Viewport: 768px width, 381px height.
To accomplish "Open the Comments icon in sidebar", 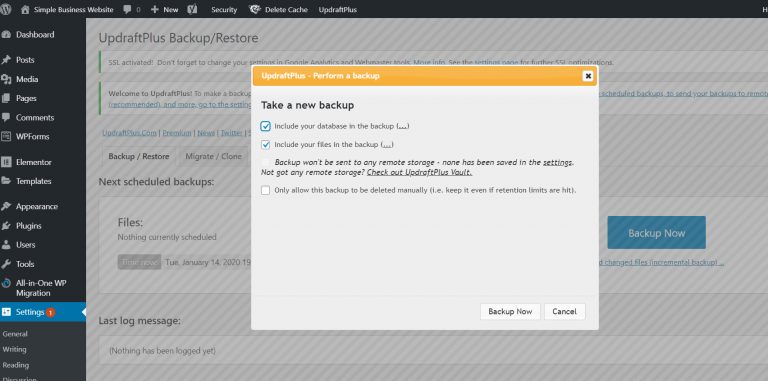I will [6, 118].
